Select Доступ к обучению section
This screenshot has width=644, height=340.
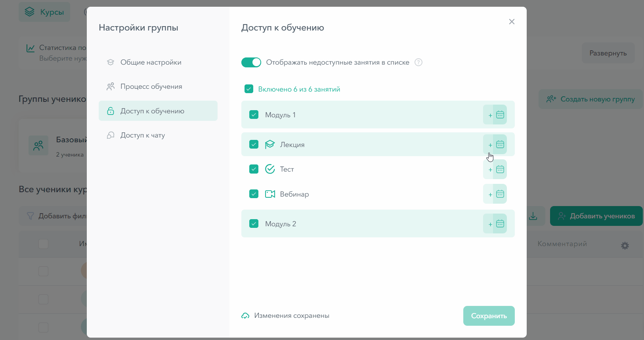[158, 111]
